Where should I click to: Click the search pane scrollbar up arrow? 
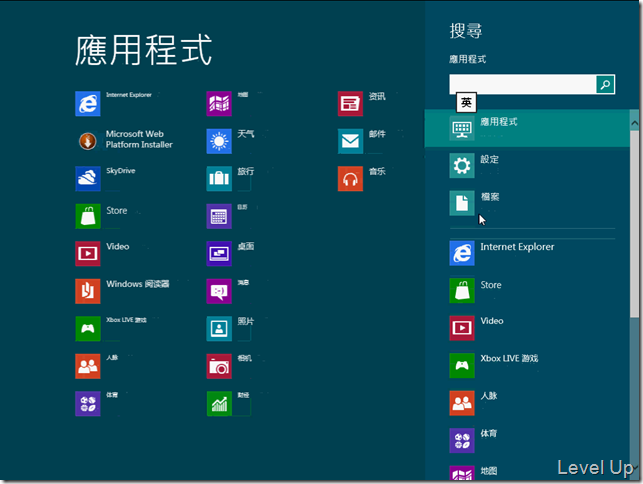tap(634, 123)
